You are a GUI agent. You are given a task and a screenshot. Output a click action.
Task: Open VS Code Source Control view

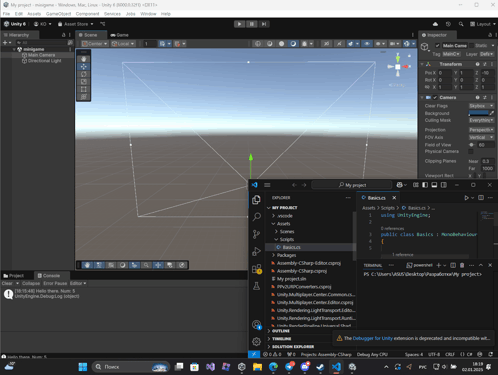coord(256,234)
